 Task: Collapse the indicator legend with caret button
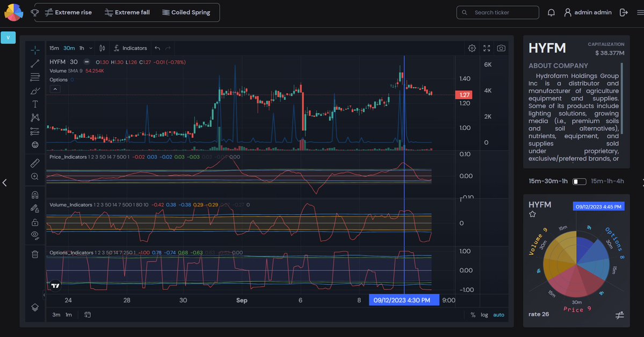point(55,89)
